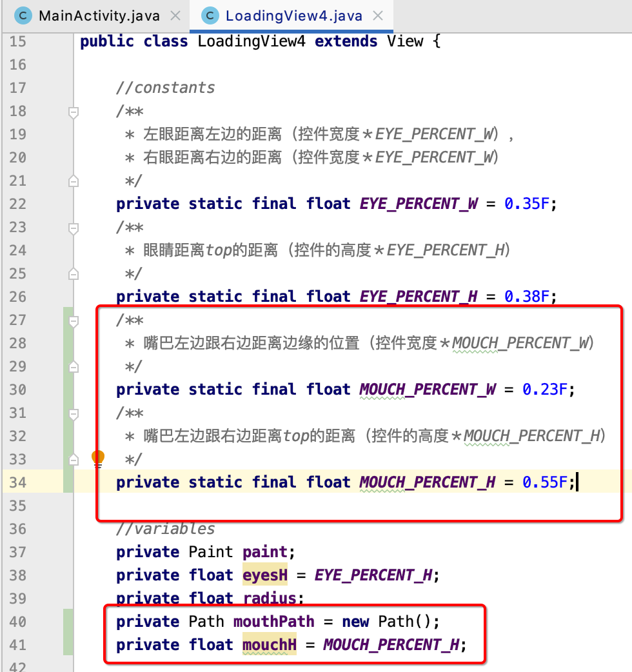Click the constant EYE_PERCENT_H on line 26
Screen dimensions: 632x672
pyautogui.click(x=419, y=297)
